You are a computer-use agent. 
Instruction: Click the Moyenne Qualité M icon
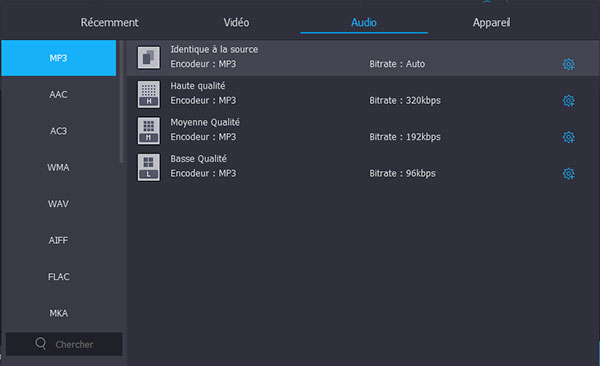point(149,131)
